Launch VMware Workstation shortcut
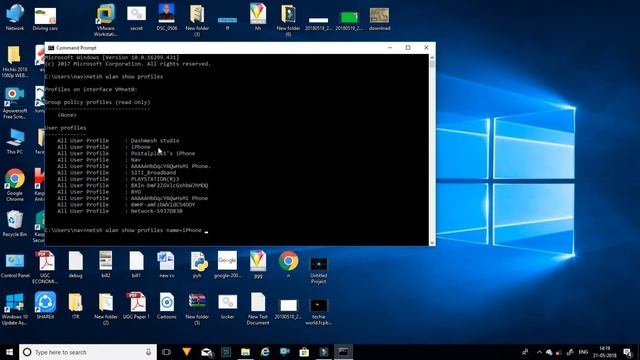The height and width of the screenshot is (360, 640). tap(106, 20)
